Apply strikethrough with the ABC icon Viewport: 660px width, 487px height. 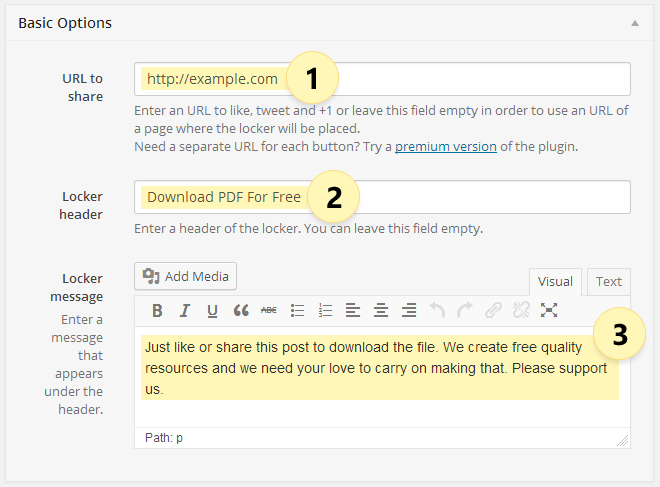click(268, 310)
